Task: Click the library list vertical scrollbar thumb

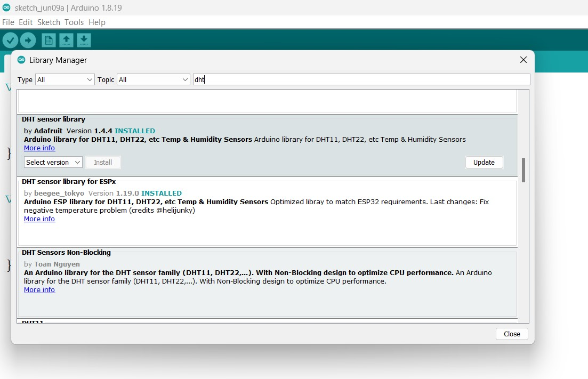Action: click(x=523, y=170)
